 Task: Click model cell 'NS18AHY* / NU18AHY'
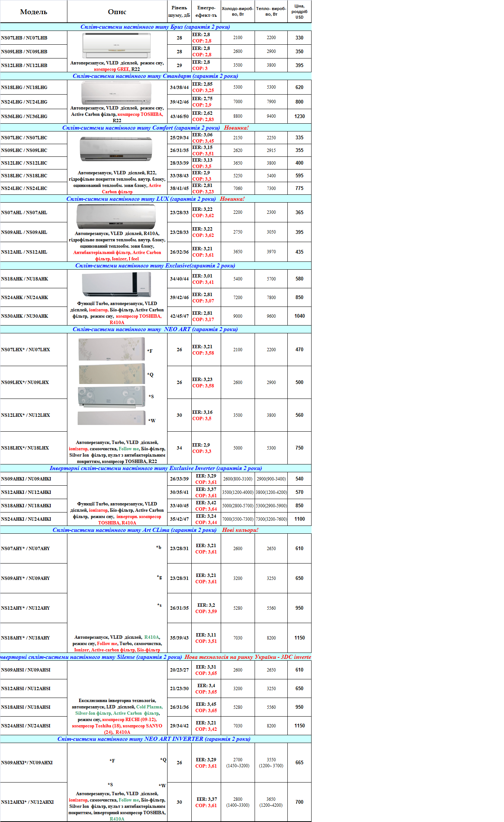tap(34, 638)
